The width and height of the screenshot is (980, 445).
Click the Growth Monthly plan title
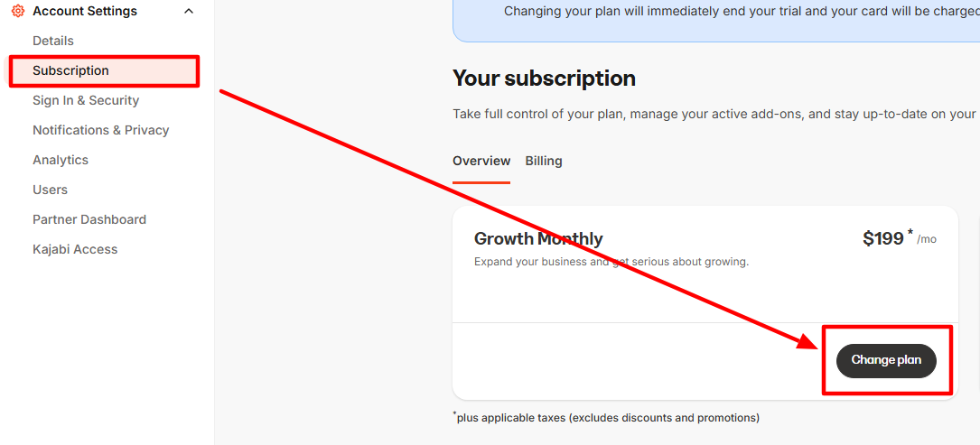click(538, 239)
